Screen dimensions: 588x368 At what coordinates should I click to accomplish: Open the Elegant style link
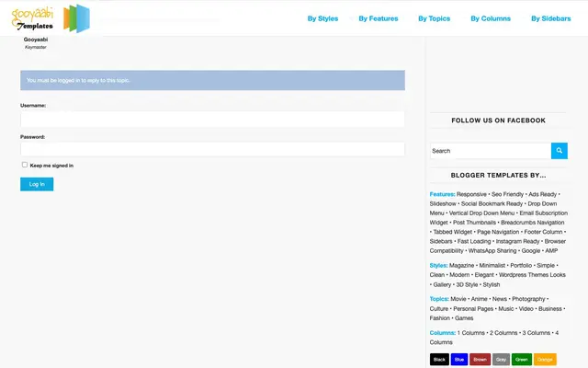[484, 274]
